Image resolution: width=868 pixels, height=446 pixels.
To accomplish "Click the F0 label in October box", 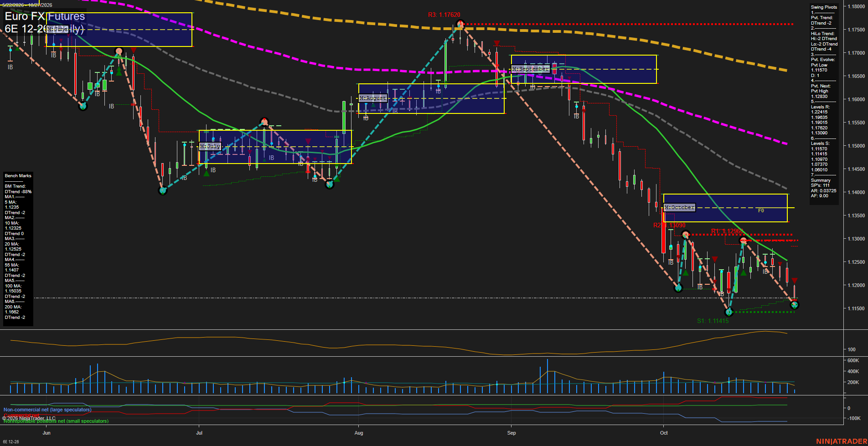I will pos(761,210).
